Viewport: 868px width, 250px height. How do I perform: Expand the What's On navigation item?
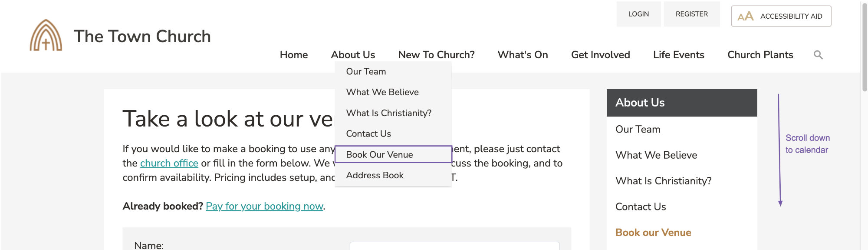point(523,55)
